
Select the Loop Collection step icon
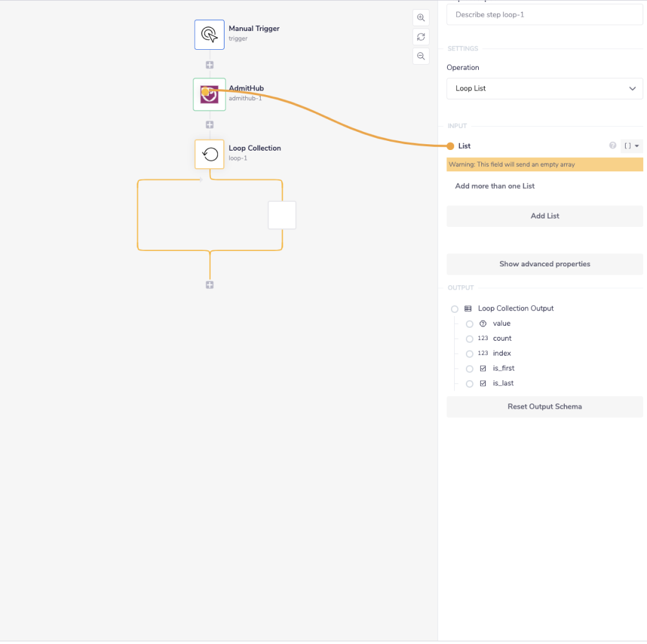point(210,154)
